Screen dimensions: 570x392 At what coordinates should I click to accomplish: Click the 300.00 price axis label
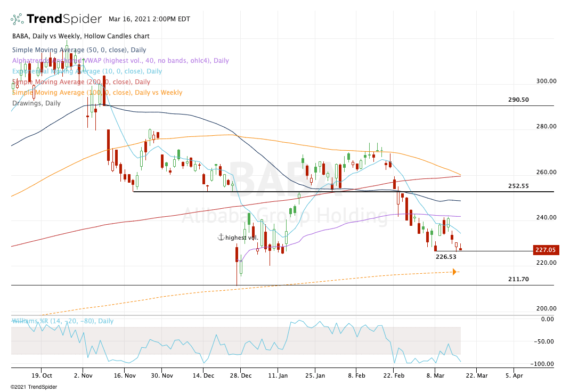click(547, 81)
